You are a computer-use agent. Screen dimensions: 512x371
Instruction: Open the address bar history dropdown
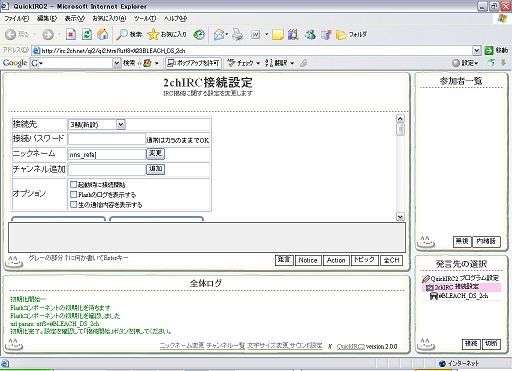(477, 50)
